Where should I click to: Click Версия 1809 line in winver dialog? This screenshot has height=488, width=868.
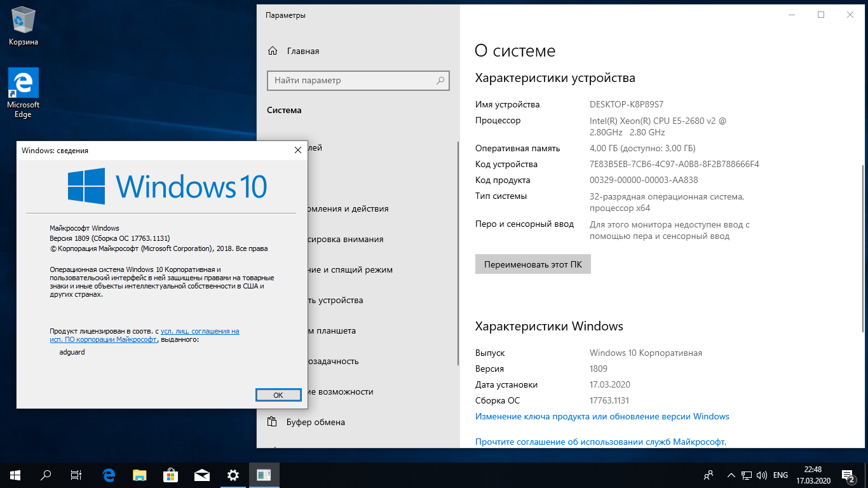(x=110, y=238)
